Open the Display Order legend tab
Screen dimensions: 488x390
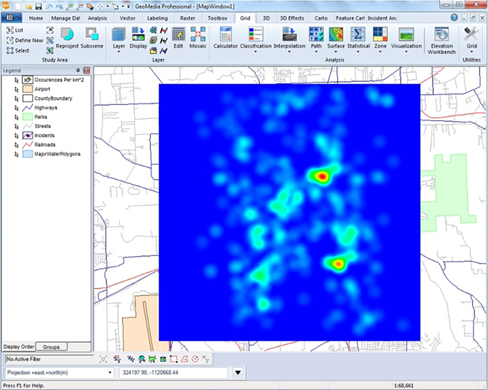point(19,347)
